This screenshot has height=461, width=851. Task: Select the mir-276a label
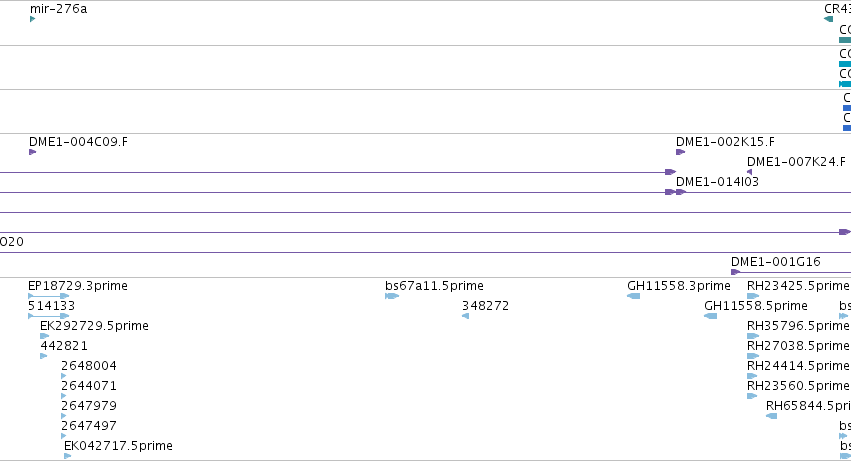58,9
